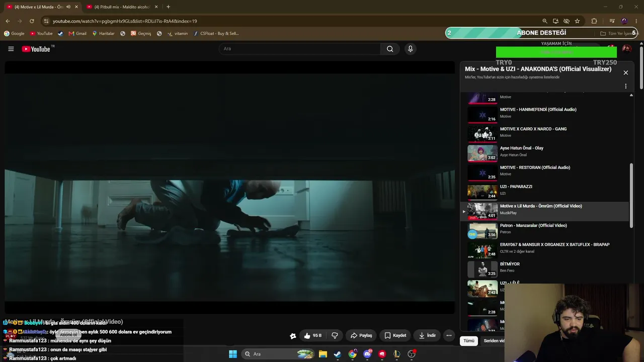
Task: Open the Google bookmark
Action: click(x=14, y=34)
